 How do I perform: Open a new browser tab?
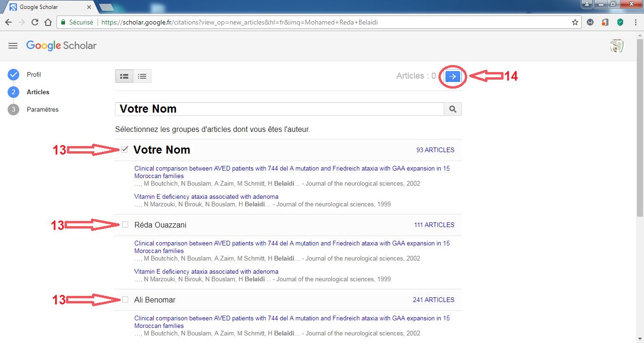pos(107,7)
